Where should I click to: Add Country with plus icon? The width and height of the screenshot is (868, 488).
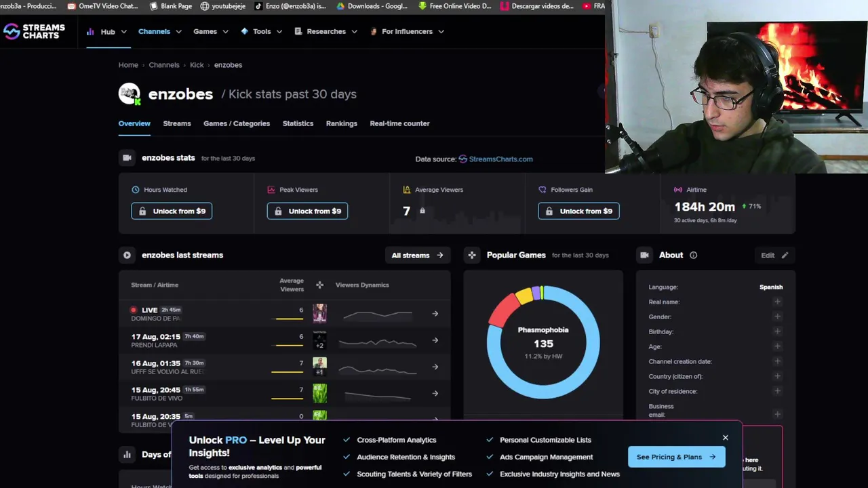(x=777, y=376)
